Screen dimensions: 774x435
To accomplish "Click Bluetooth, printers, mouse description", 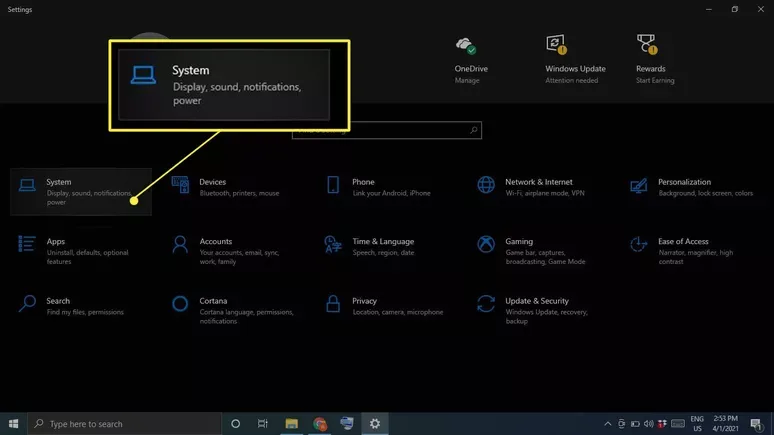I will (x=239, y=193).
